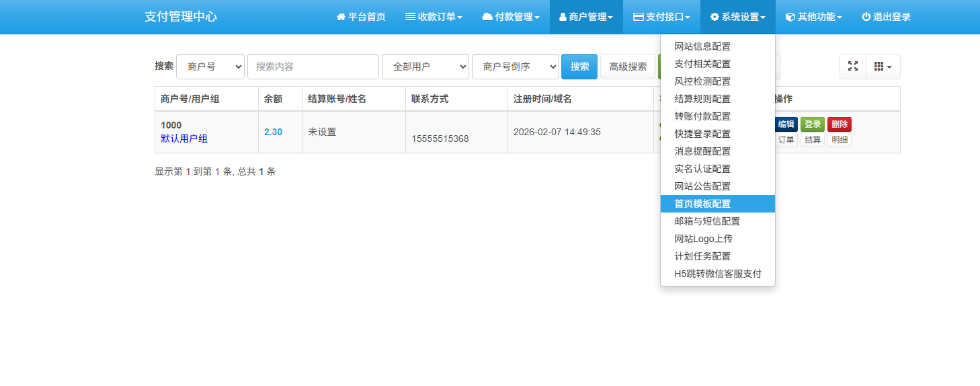
Task: Open 平台首页 home from navbar
Action: point(361,17)
